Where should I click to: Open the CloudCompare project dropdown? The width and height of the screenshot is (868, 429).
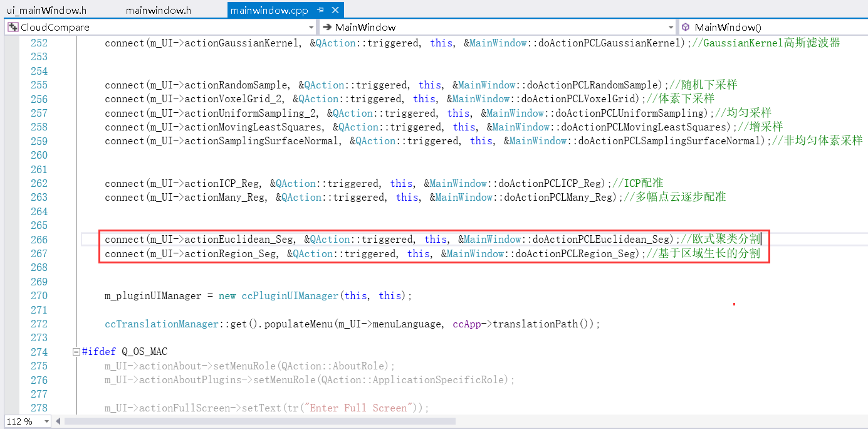(x=311, y=27)
